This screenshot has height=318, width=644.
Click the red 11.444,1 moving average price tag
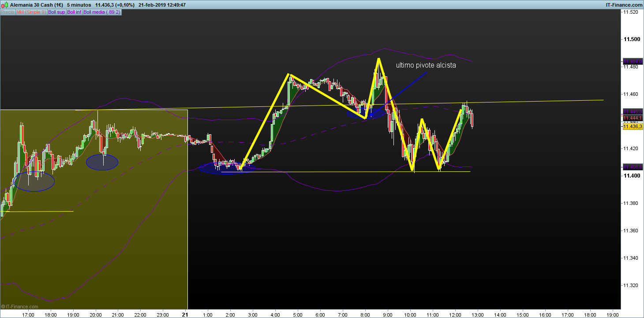633,118
